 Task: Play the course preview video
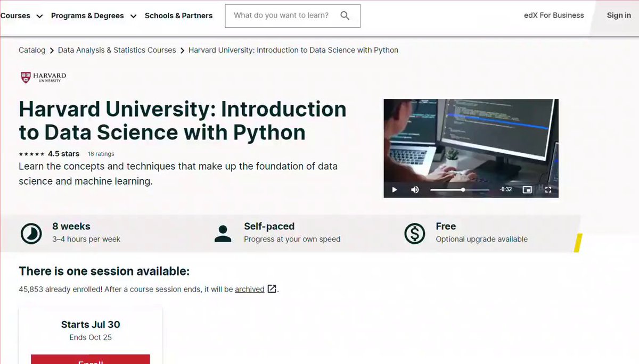(x=395, y=189)
